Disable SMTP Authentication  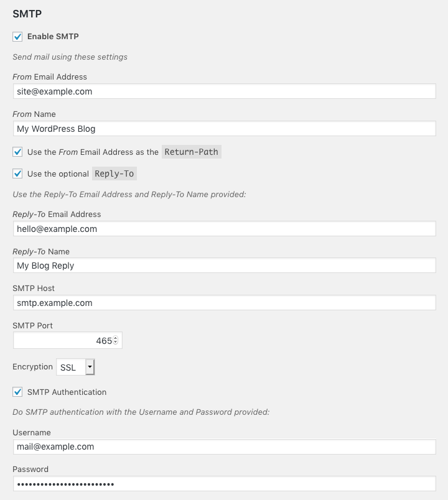[18, 392]
